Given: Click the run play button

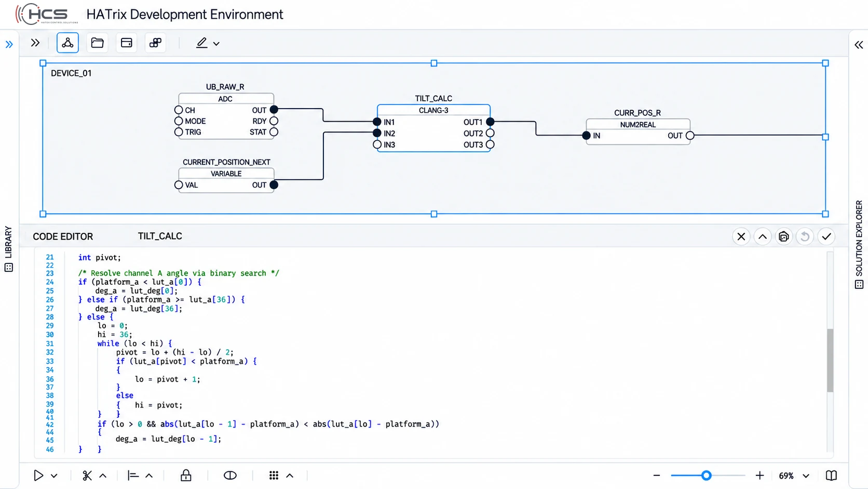Looking at the screenshot, I should [x=38, y=475].
